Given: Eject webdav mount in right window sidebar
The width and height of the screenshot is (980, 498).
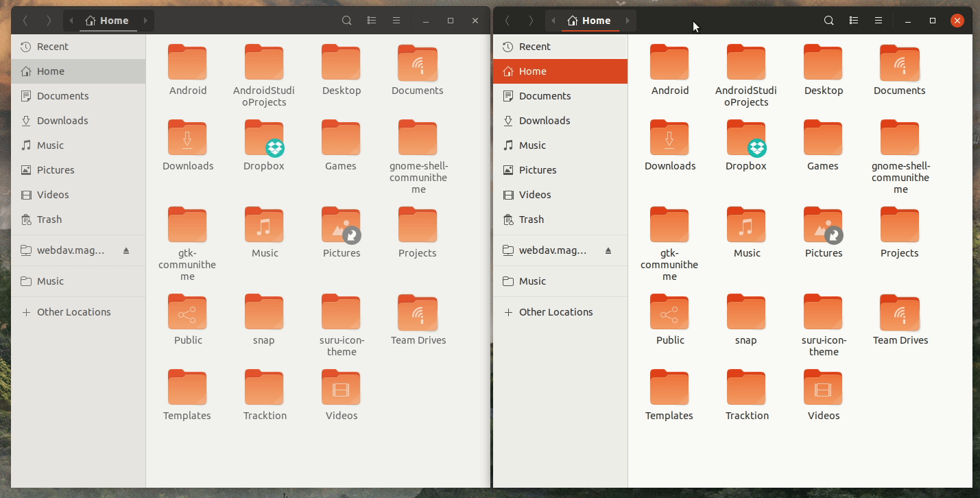Looking at the screenshot, I should pyautogui.click(x=608, y=251).
